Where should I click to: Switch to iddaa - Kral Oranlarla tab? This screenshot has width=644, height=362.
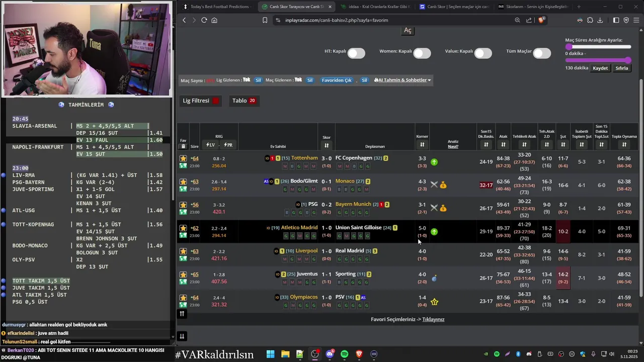pyautogui.click(x=375, y=7)
